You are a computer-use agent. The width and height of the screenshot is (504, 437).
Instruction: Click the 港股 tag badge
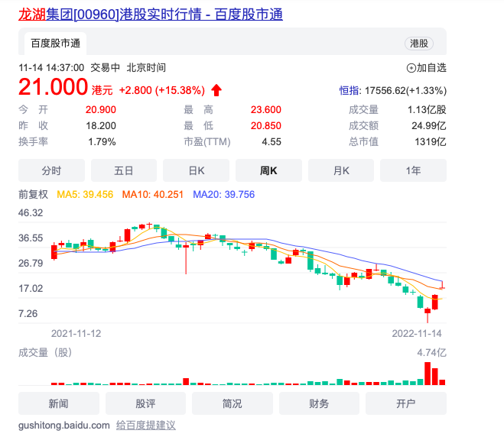coord(419,44)
